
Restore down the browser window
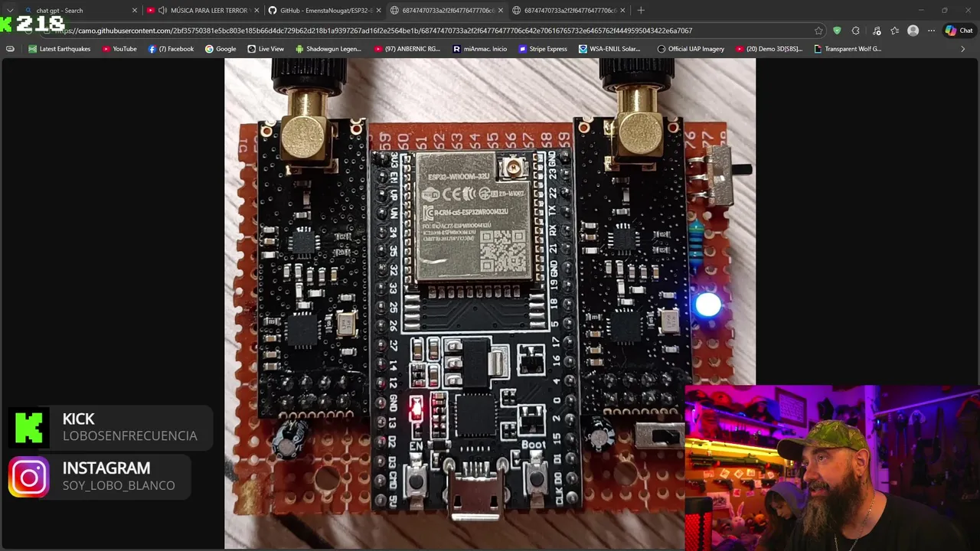pyautogui.click(x=945, y=10)
